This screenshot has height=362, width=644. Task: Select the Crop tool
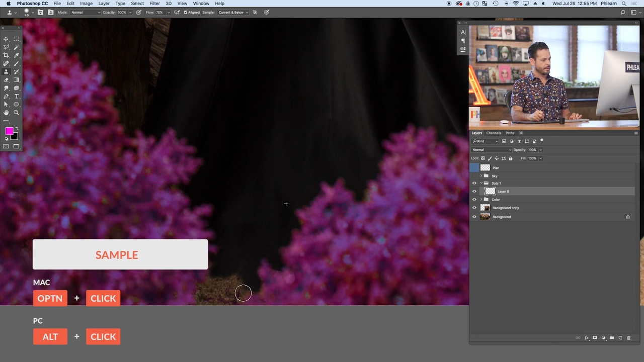coord(6,55)
